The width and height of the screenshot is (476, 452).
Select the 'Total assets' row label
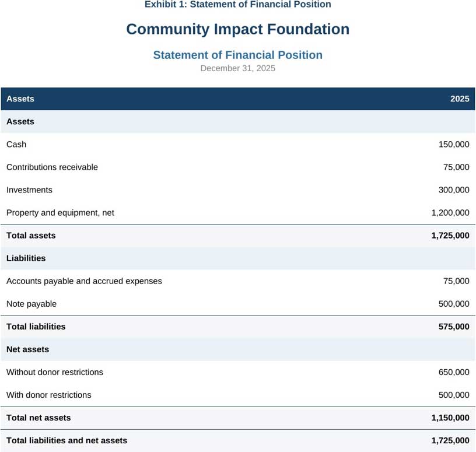pos(31,235)
